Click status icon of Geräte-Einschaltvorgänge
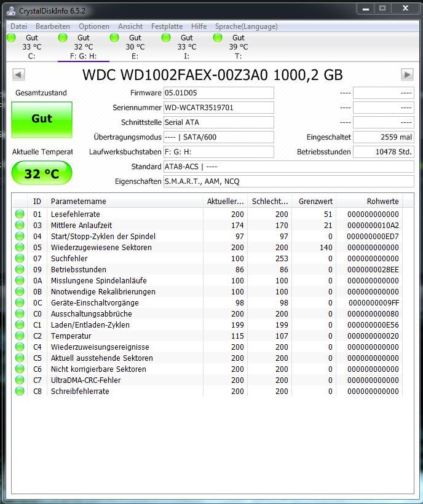 coord(20,303)
